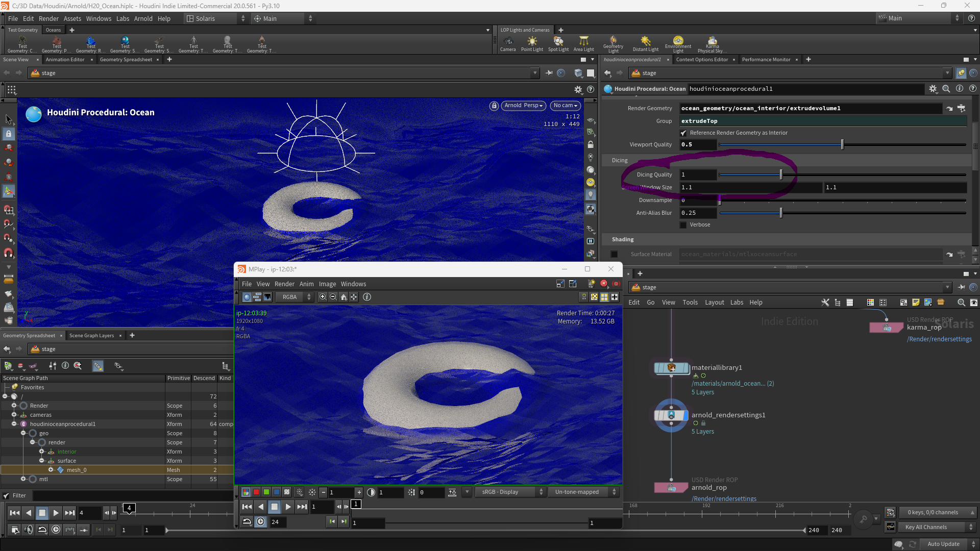Open the Solaris desktop dropdown

point(215,19)
